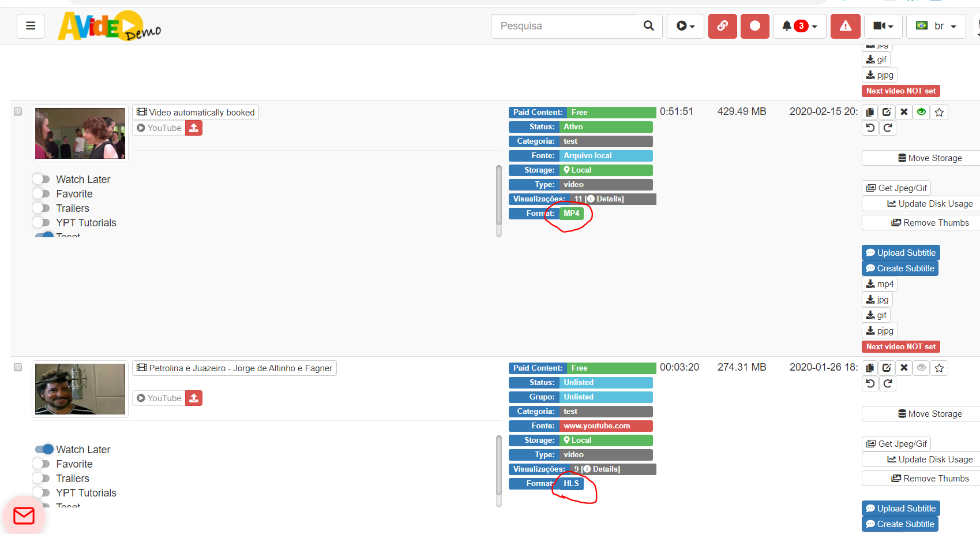Download pjpg of Video automatically booked
Image resolution: width=980 pixels, height=534 pixels.
tap(880, 331)
